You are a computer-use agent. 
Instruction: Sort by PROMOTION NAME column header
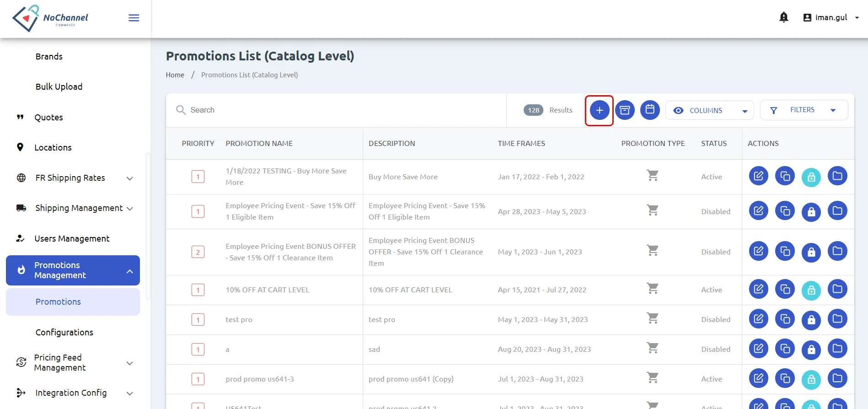point(259,143)
